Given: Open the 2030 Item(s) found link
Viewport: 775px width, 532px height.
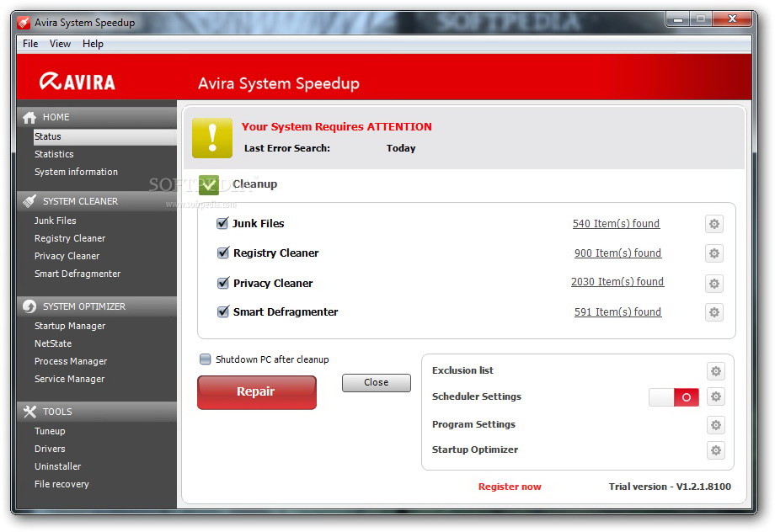Looking at the screenshot, I should click(x=617, y=282).
